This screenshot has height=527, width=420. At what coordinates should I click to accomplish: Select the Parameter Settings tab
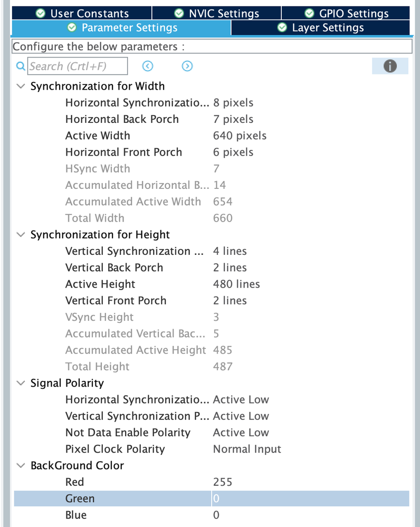[x=121, y=27]
